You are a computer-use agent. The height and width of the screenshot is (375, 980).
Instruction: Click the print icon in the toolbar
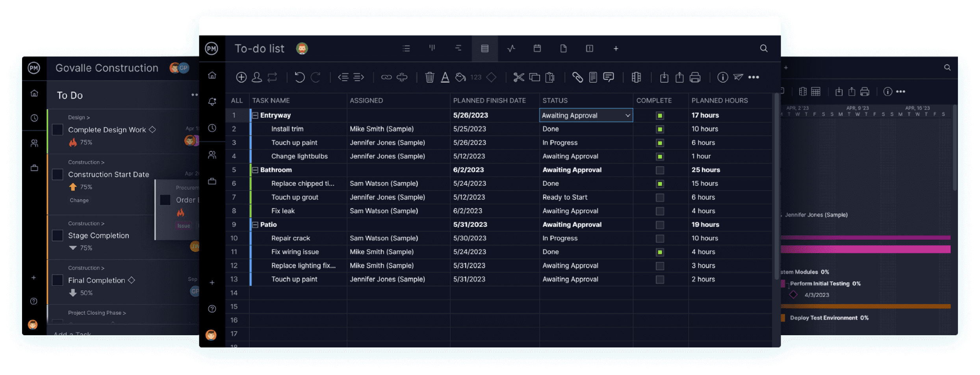(x=695, y=77)
